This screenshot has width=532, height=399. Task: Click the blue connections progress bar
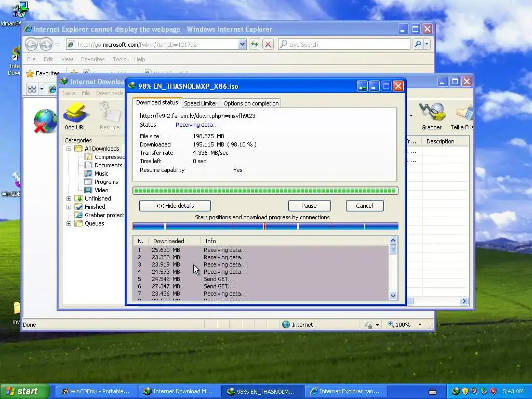[265, 227]
